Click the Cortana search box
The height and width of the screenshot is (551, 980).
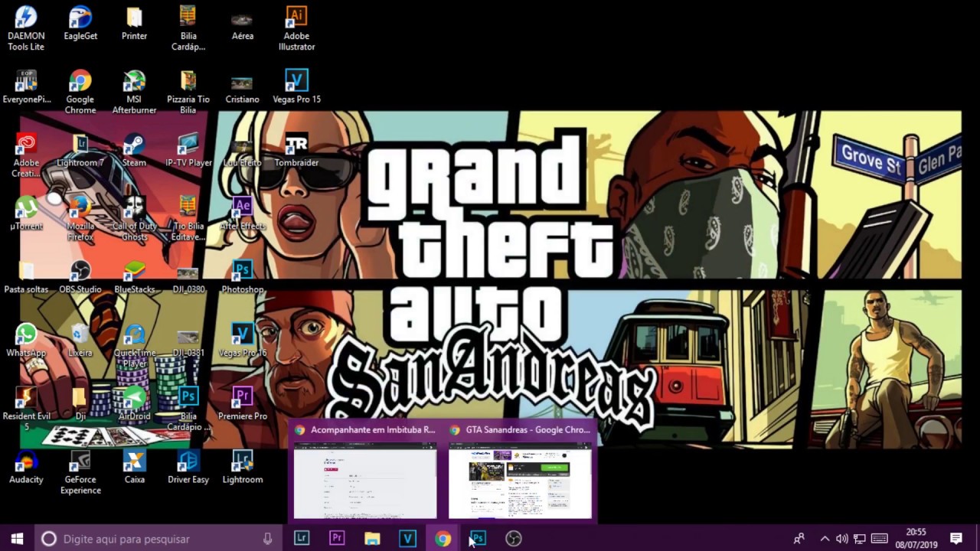(157, 539)
